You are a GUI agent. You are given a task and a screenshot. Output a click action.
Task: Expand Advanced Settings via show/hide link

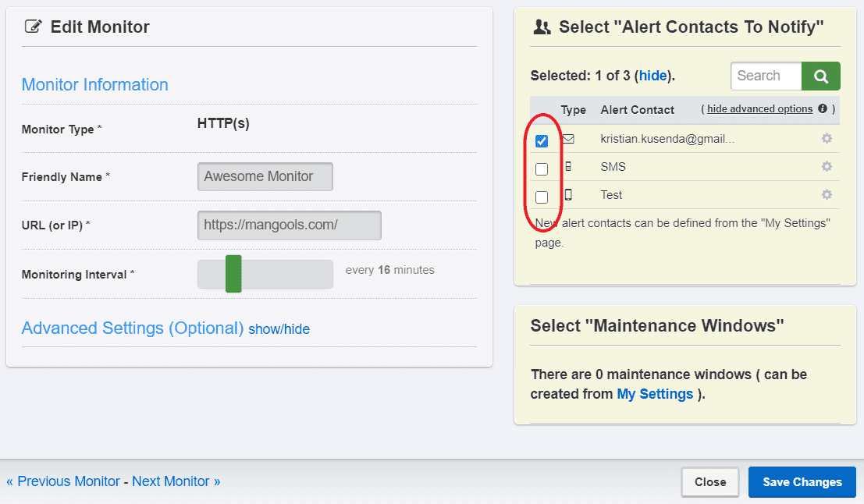279,328
